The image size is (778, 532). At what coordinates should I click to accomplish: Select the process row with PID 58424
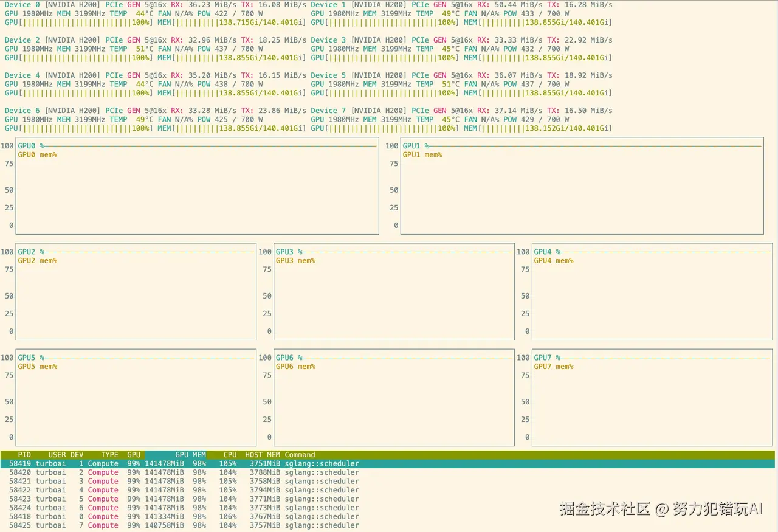(388, 508)
